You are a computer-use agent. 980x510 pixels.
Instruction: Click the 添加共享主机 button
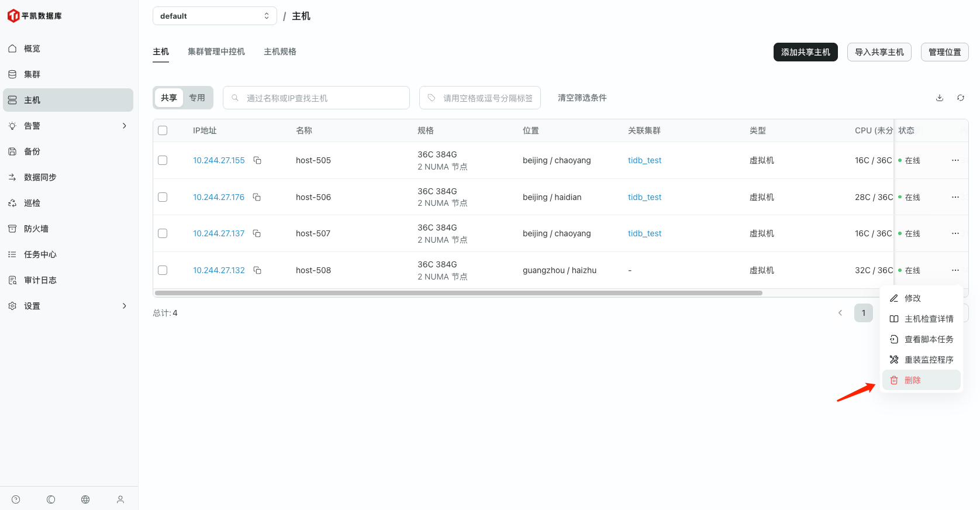point(805,52)
